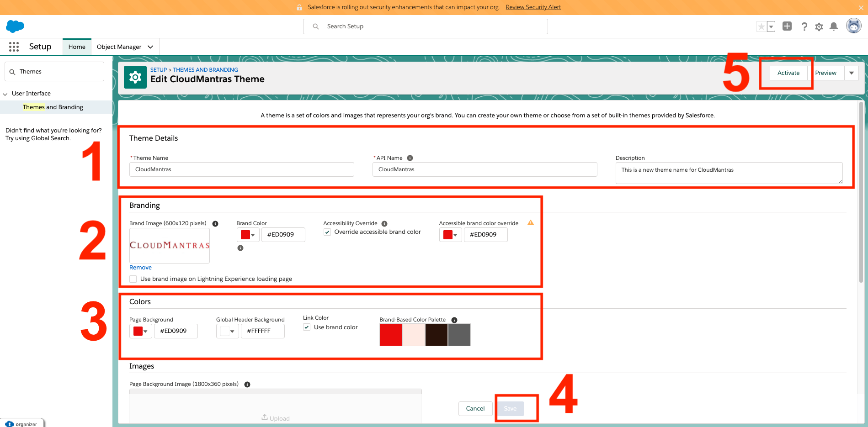Viewport: 868px width, 427px height.
Task: Open Setup gear icon in header
Action: [819, 26]
